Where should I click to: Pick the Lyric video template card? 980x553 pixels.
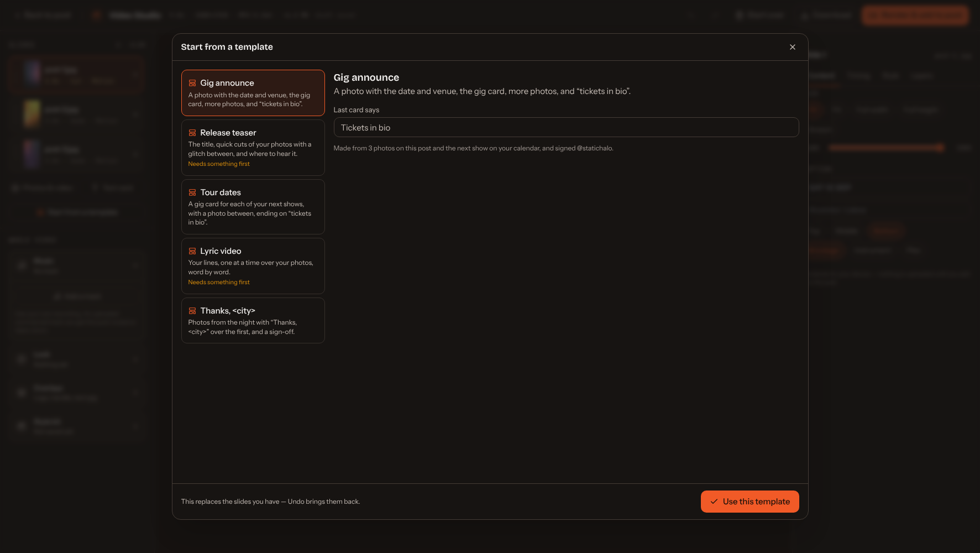[253, 266]
